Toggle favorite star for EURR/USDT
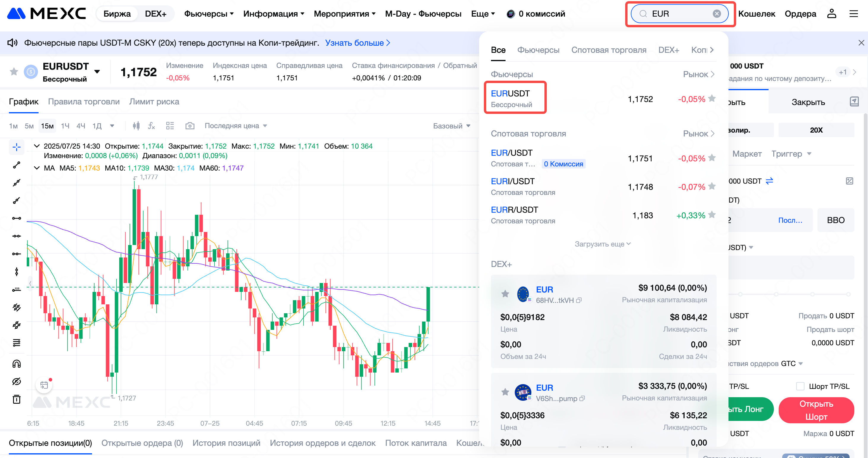Viewport: 868px width, 458px height. pos(712,215)
